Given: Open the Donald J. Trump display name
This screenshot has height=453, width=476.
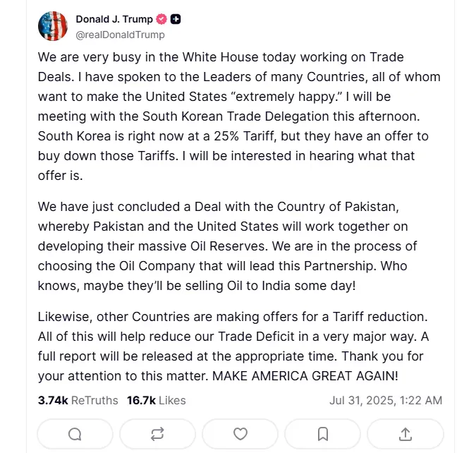Looking at the screenshot, I should coord(114,20).
